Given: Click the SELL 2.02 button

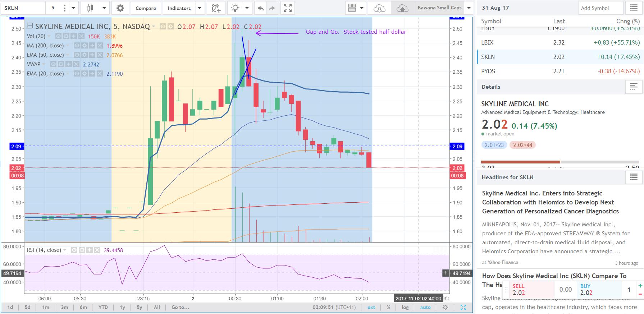Looking at the screenshot, I should click(532, 290).
